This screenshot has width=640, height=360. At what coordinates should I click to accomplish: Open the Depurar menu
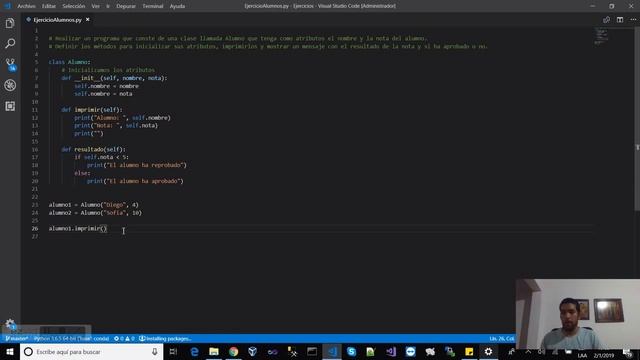126,6
